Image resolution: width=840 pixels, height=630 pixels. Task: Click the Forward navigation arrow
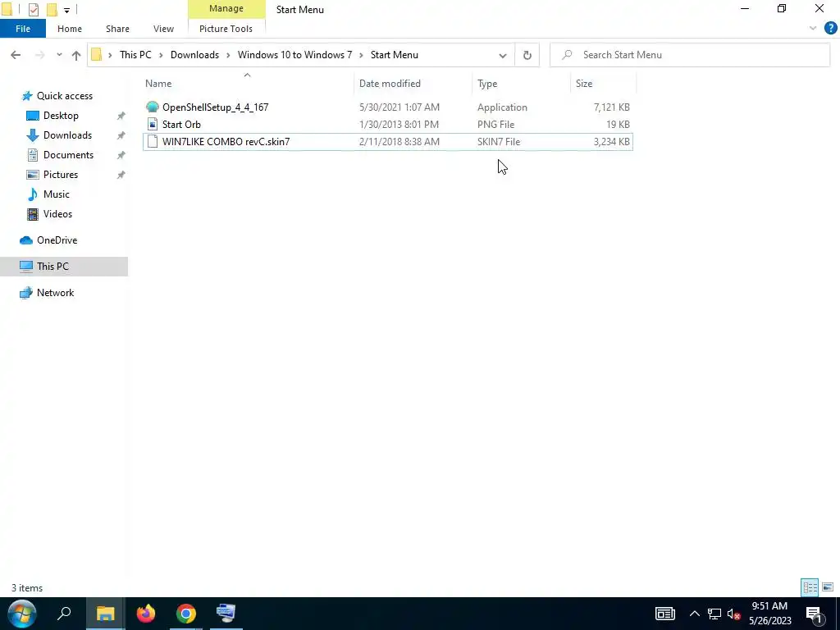pyautogui.click(x=39, y=55)
